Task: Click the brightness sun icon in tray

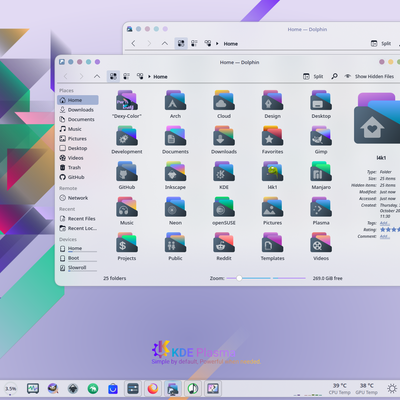Action: (392, 388)
